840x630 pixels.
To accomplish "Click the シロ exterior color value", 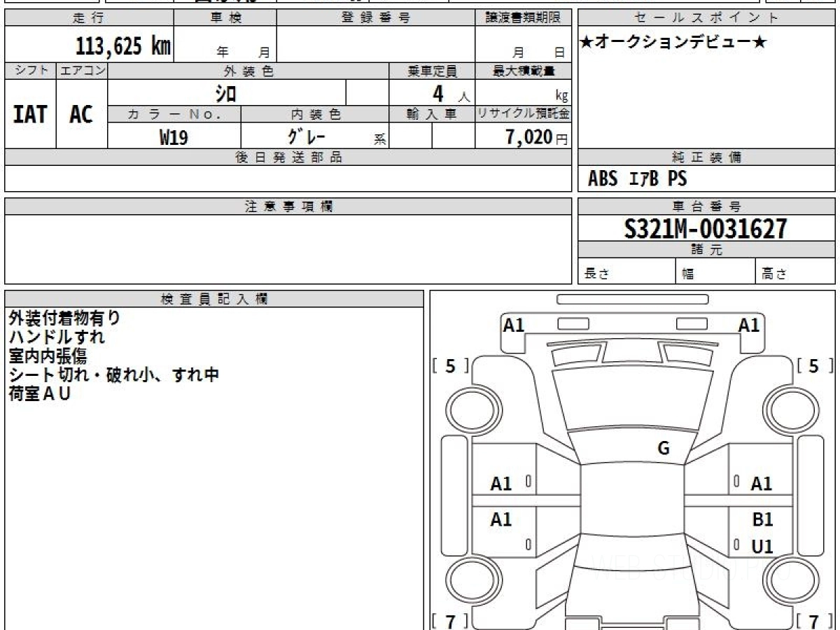I will click(x=225, y=93).
